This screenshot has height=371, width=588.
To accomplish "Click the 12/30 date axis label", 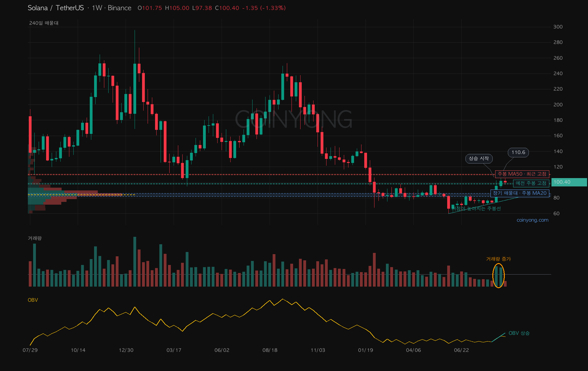I will coord(126,350).
